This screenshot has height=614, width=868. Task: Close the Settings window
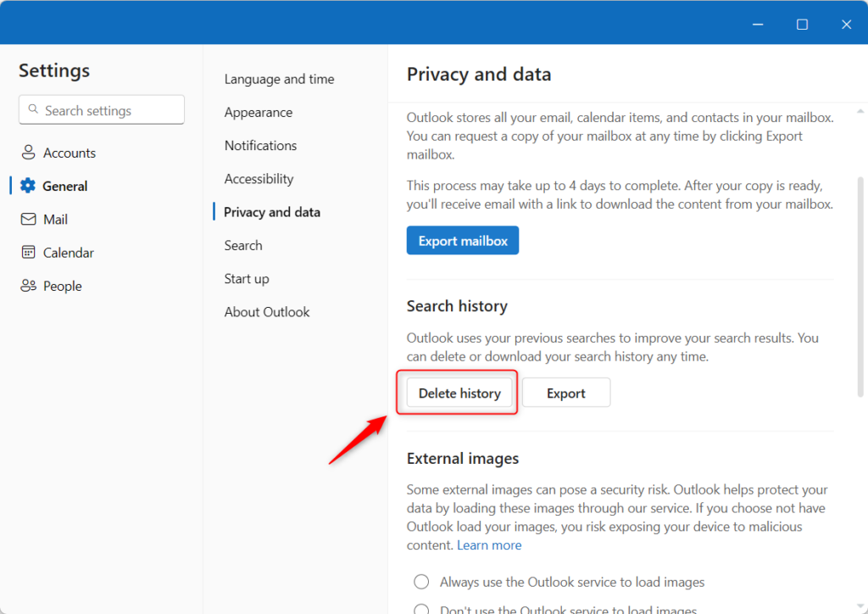coord(846,25)
